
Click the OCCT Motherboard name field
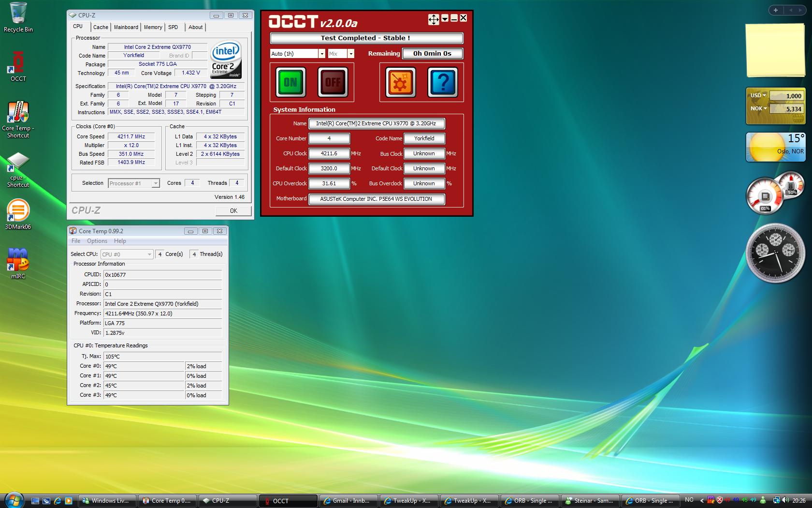pyautogui.click(x=377, y=199)
